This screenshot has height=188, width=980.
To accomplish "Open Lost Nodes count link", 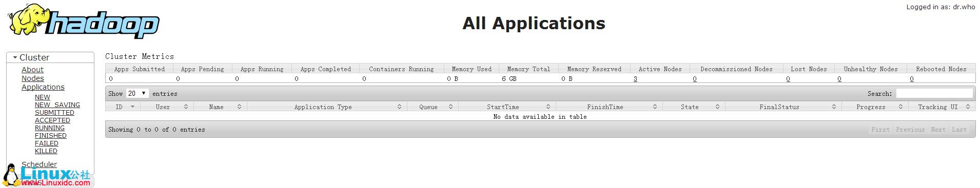I will (x=788, y=79).
